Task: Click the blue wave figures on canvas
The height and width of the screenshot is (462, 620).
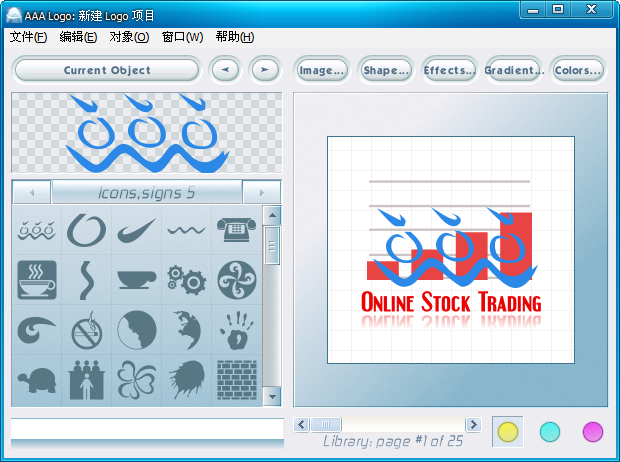Action: coord(455,247)
